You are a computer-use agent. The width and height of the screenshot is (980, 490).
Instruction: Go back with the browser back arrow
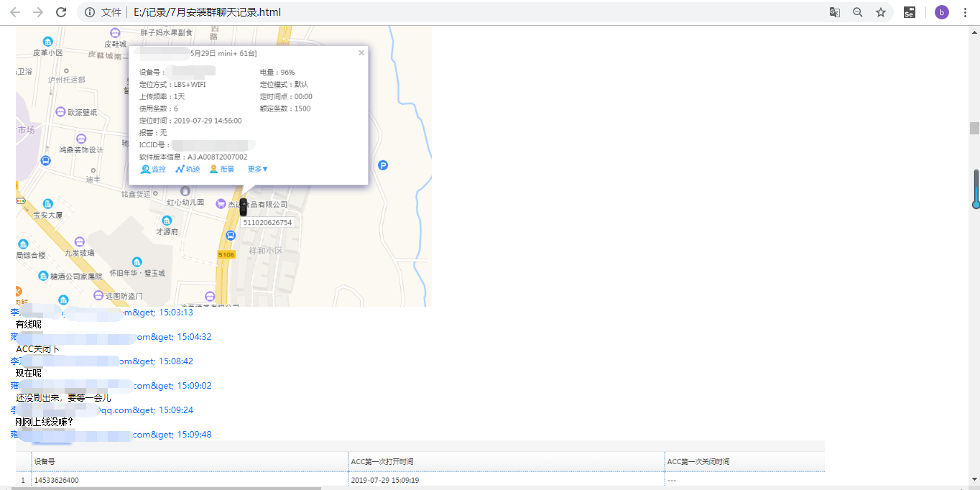point(15,12)
